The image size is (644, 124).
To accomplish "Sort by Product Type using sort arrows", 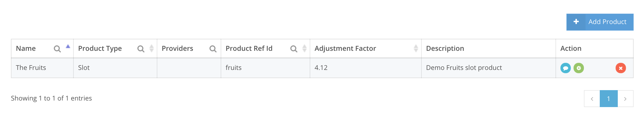I will pos(152,49).
